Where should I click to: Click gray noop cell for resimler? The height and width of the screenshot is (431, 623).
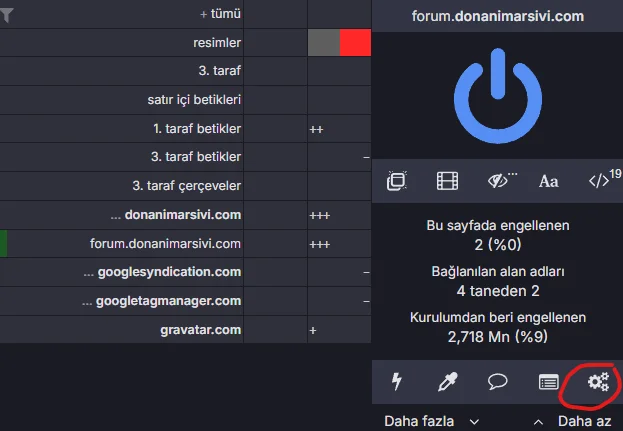pyautogui.click(x=324, y=43)
